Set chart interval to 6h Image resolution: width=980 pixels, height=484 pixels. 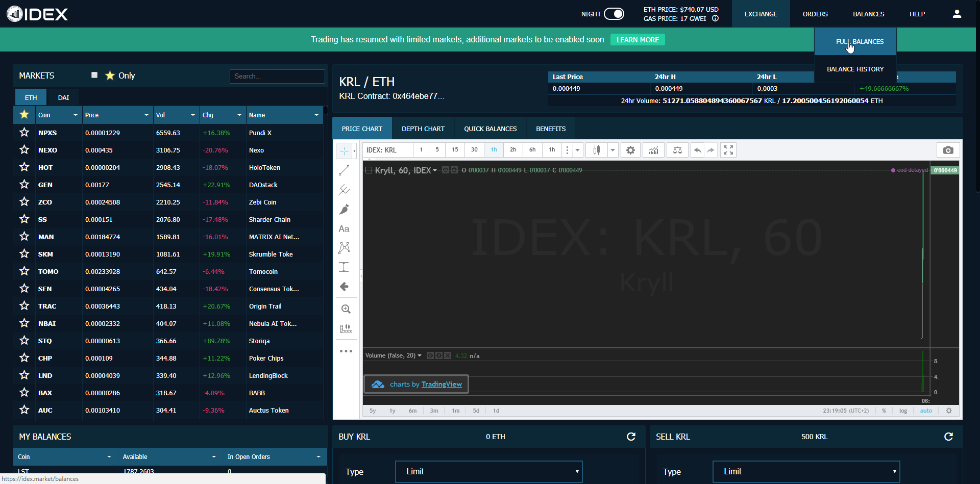point(532,150)
